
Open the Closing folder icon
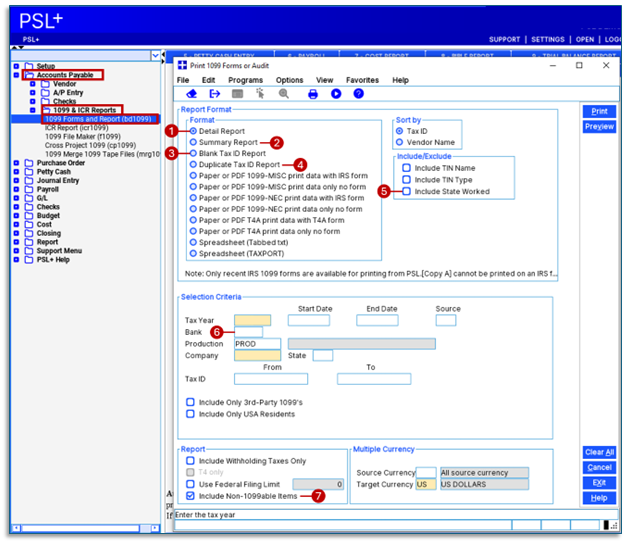click(29, 233)
